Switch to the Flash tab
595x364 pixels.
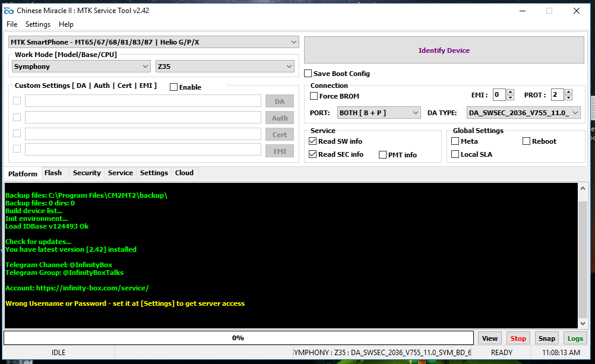[x=53, y=173]
